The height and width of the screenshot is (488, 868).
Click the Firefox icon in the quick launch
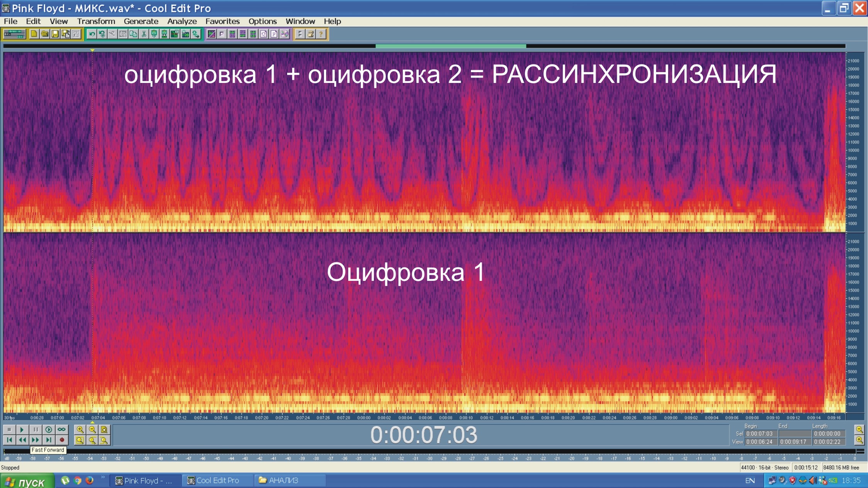click(90, 480)
